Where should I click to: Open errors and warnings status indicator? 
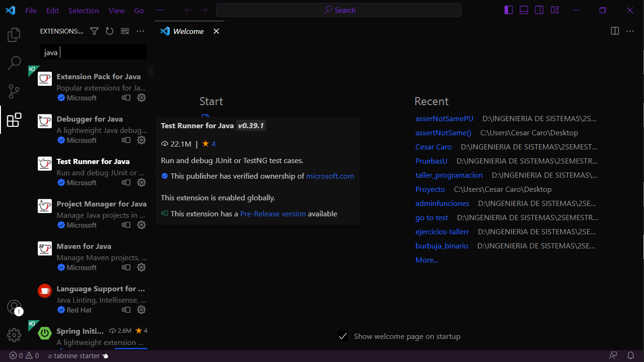click(24, 356)
